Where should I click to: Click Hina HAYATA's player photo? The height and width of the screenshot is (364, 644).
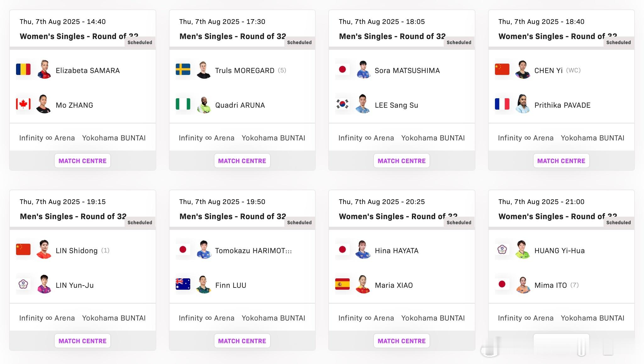click(x=363, y=250)
